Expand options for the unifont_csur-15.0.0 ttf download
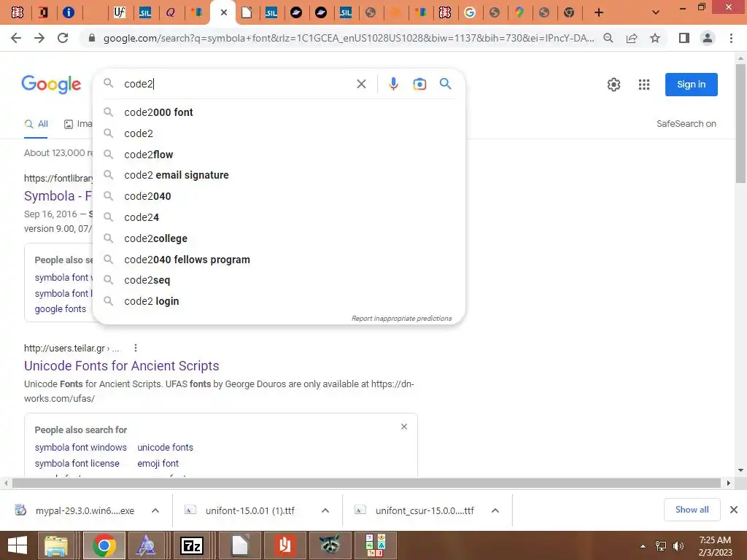This screenshot has height=560, width=747. (495, 510)
